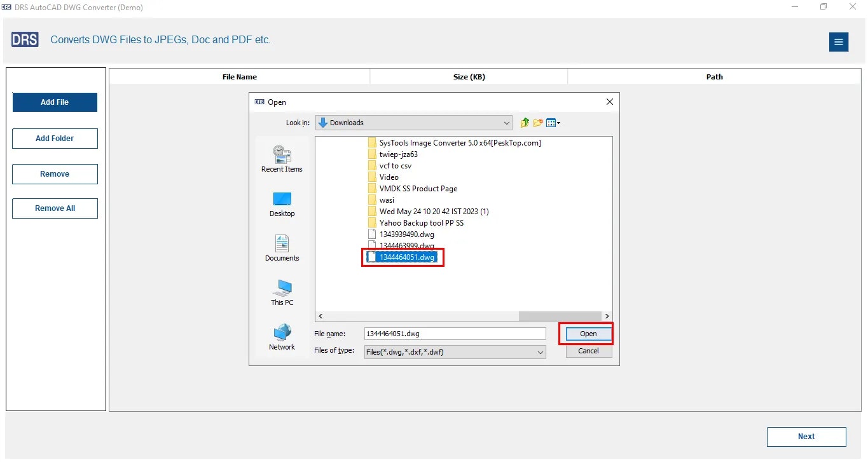Click the DRS logo icon

pos(24,39)
